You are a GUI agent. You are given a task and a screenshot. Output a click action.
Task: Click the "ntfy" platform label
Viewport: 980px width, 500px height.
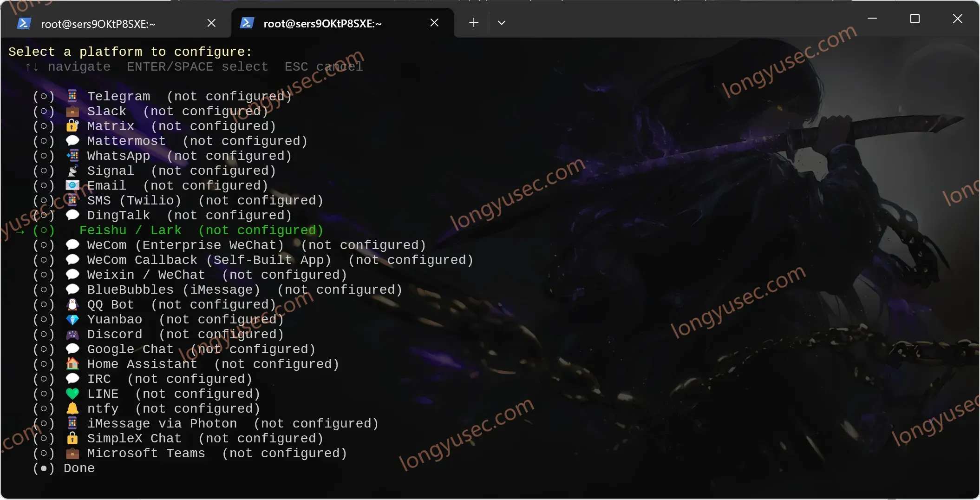tap(103, 408)
